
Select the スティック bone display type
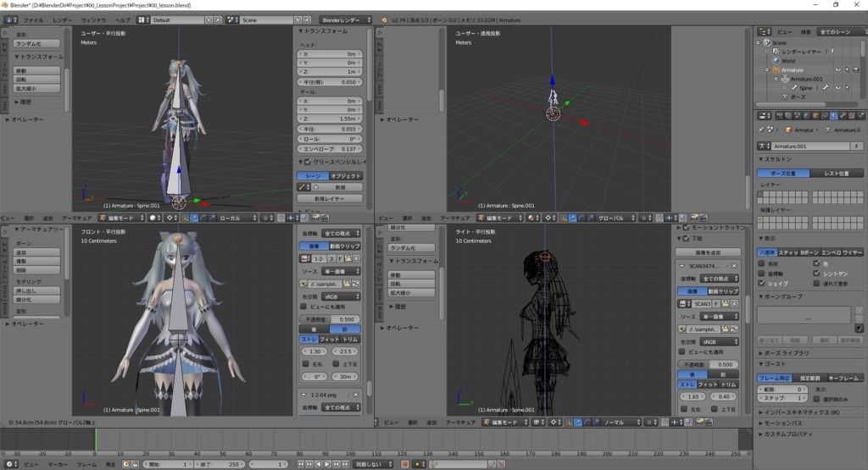point(788,252)
